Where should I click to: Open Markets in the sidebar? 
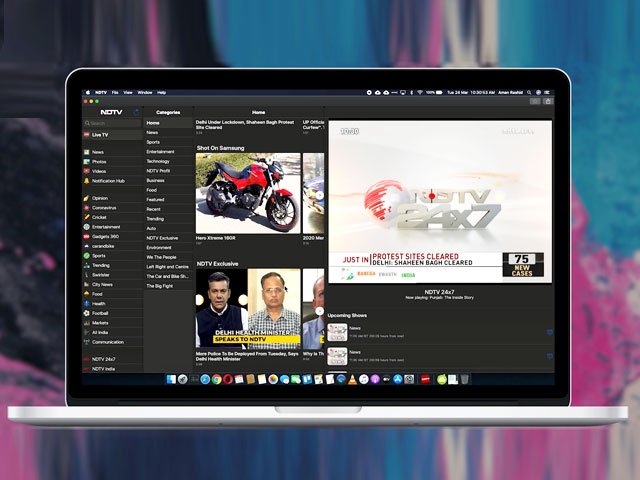point(112,323)
